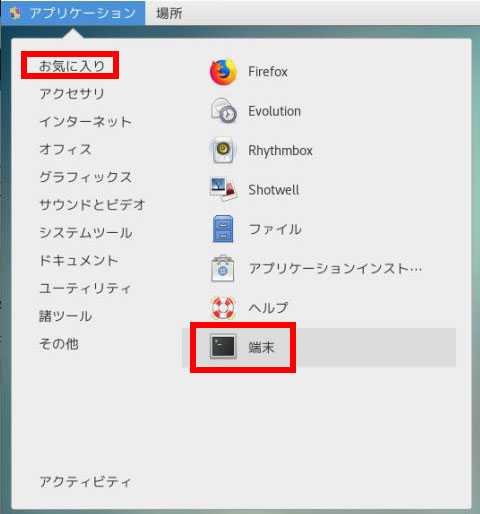Screen dimensions: 480x514
Task: Click the アクティビティ link at bottom
Action: tap(85, 482)
